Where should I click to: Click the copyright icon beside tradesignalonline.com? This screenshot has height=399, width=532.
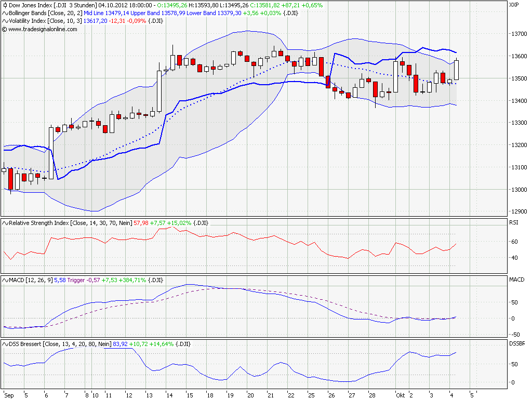[4, 30]
